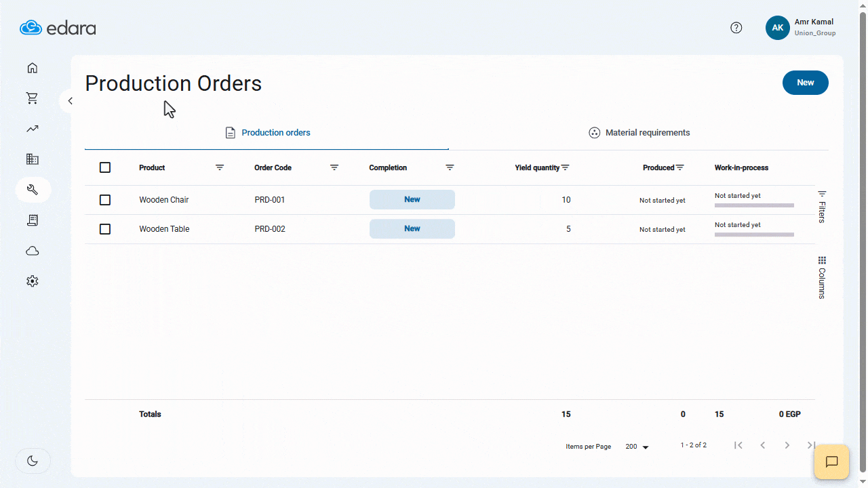Open the Produced column filter
This screenshot has height=488, width=868.
680,167
